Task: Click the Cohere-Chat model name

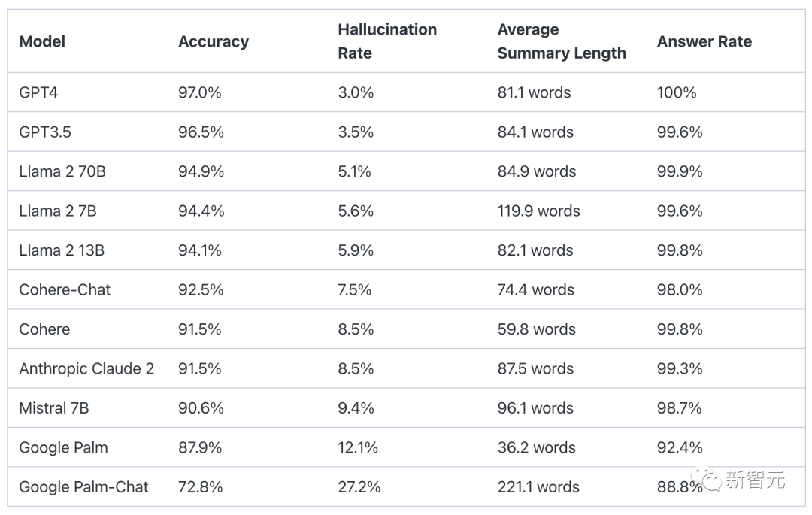Action: [65, 289]
